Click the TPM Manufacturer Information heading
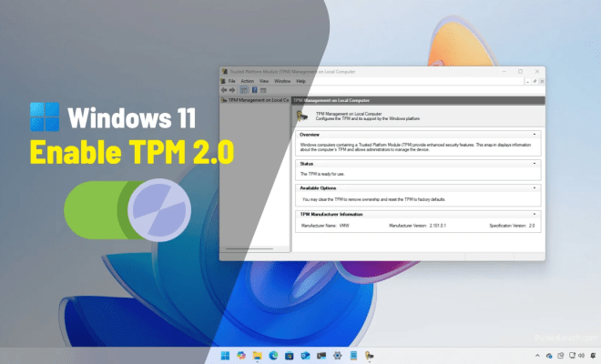 (331, 214)
